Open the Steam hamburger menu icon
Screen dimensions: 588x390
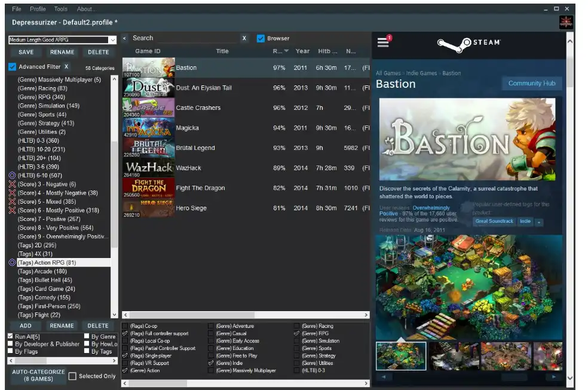[x=383, y=42]
